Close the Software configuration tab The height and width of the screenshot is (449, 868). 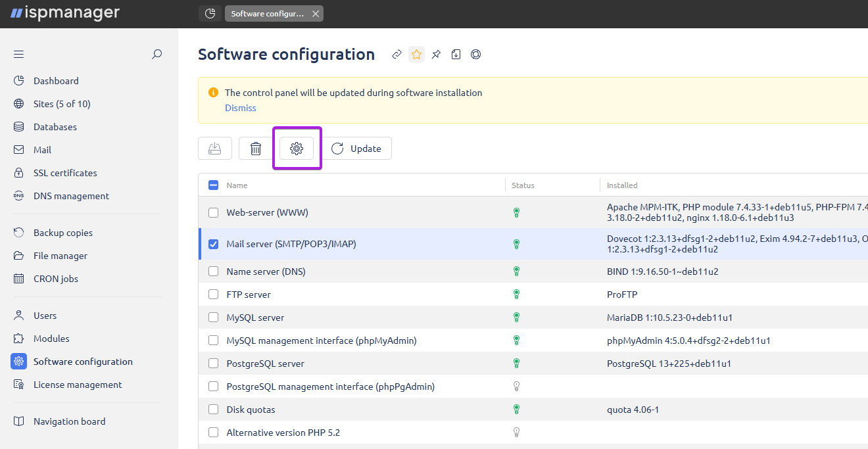(314, 13)
